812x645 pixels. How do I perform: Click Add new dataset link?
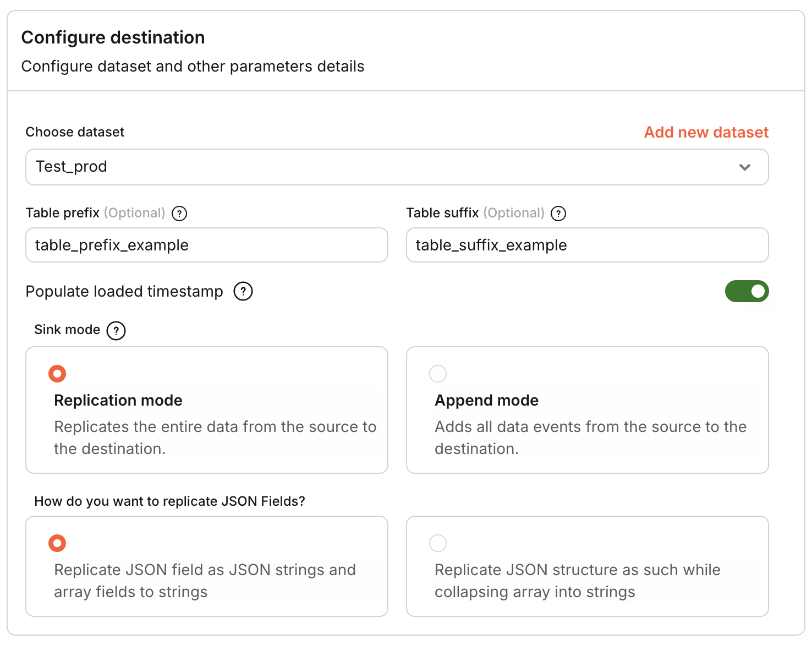[x=706, y=132]
